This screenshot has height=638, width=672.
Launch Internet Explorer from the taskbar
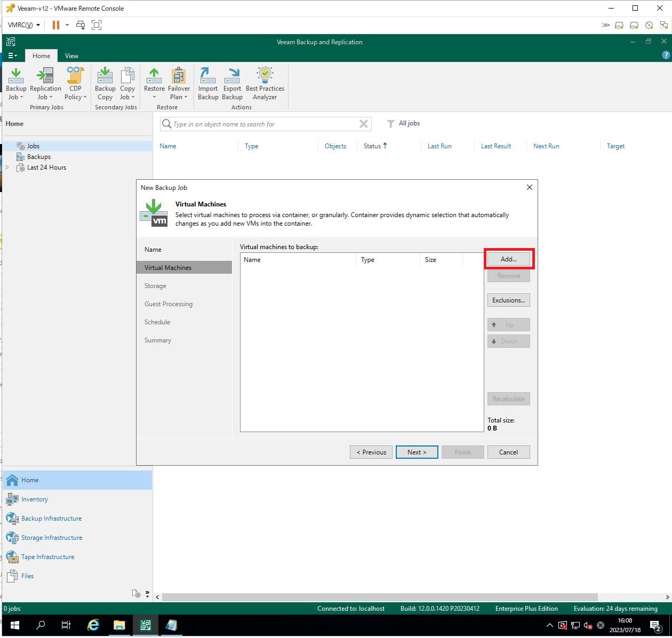click(x=93, y=625)
